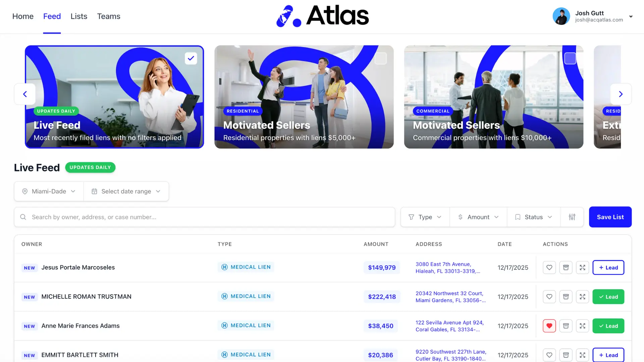Image resolution: width=644 pixels, height=362 pixels.
Task: Switch to the Teams tab
Action: [108, 16]
